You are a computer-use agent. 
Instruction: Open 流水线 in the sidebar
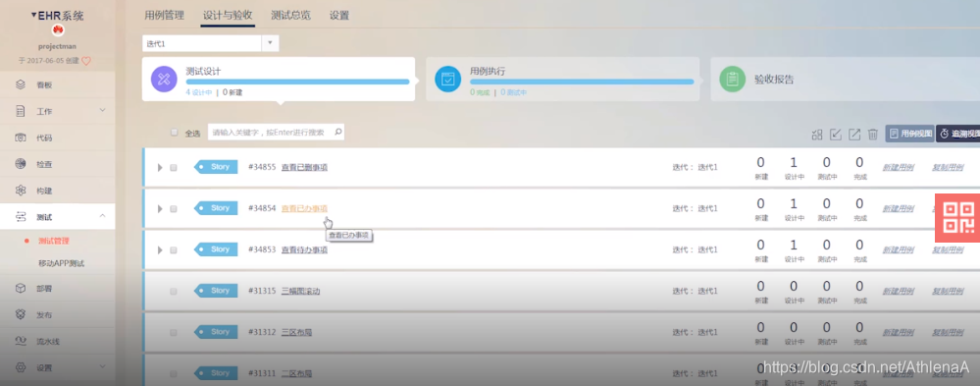coord(47,342)
